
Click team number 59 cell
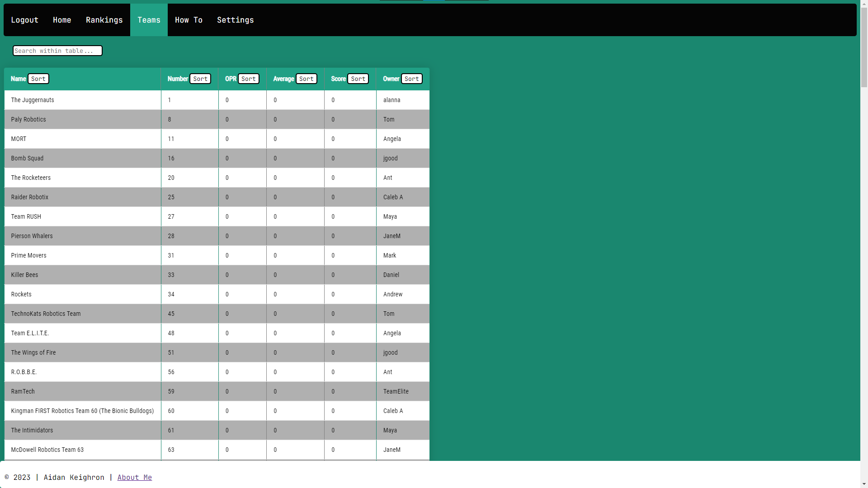point(189,391)
